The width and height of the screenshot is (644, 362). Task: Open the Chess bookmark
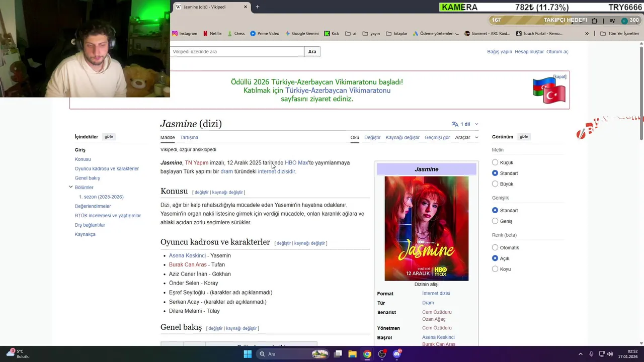coord(236,34)
